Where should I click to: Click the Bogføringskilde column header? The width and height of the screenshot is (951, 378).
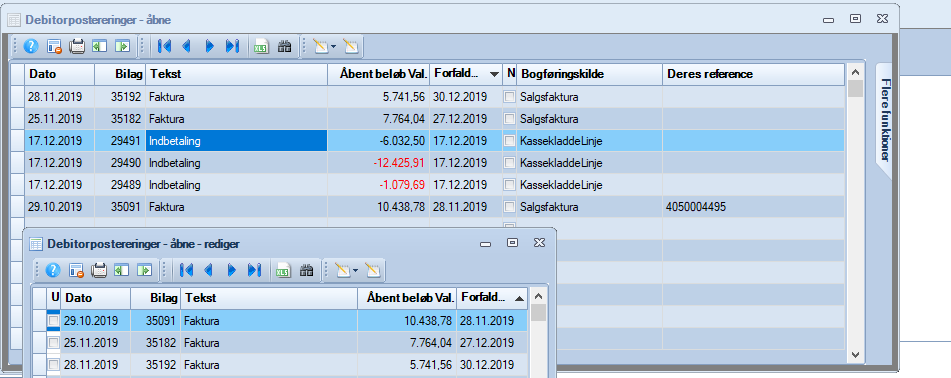tap(590, 74)
